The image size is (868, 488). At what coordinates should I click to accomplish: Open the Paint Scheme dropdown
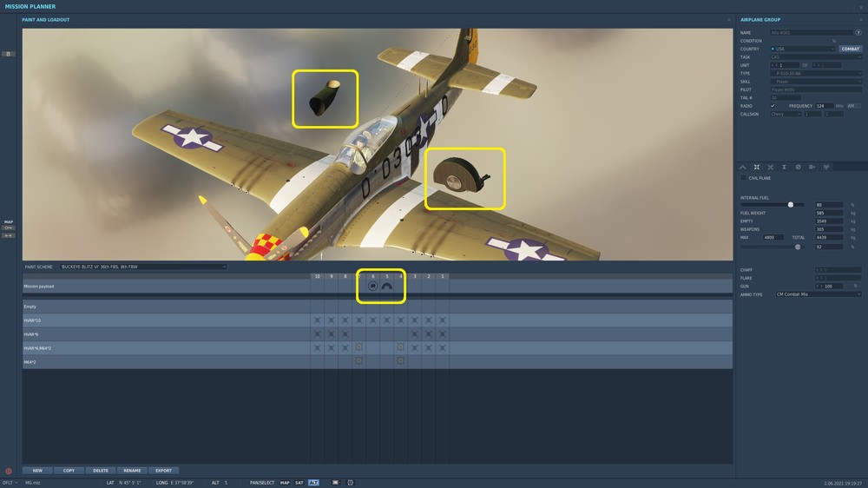pyautogui.click(x=143, y=267)
